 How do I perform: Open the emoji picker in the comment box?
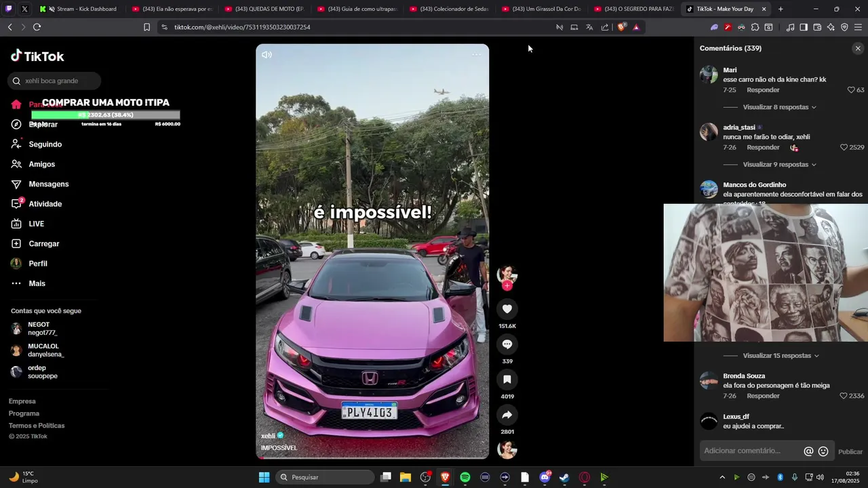pyautogui.click(x=823, y=451)
